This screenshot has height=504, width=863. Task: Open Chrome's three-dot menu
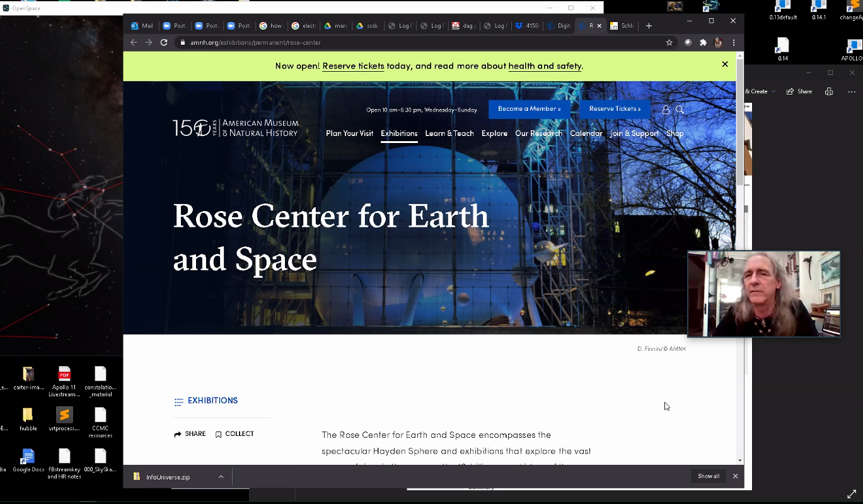point(733,42)
